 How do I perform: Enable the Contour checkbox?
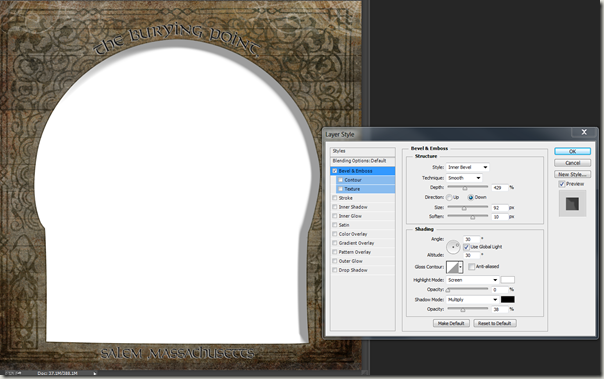340,180
